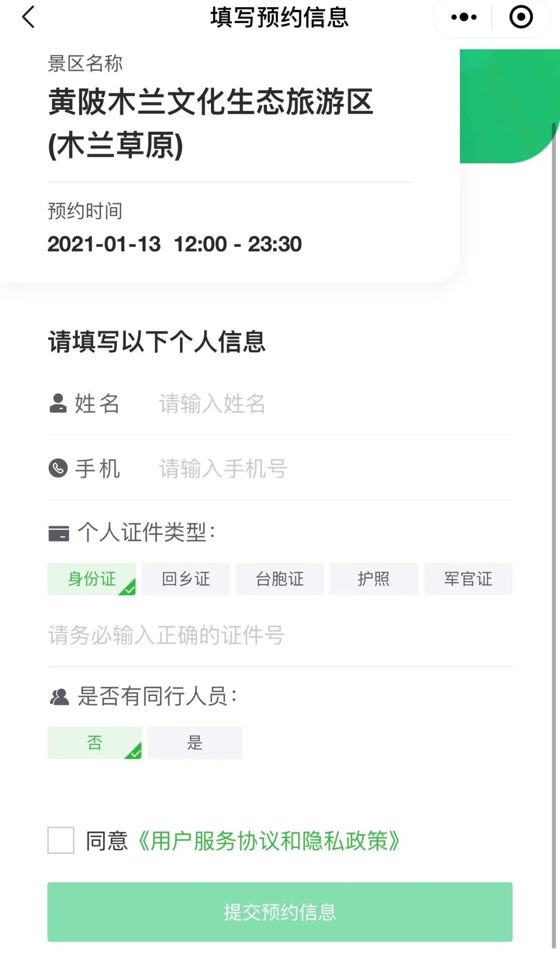Focus the 请输入手机号 phone field
This screenshot has height=959, width=560.
point(332,469)
